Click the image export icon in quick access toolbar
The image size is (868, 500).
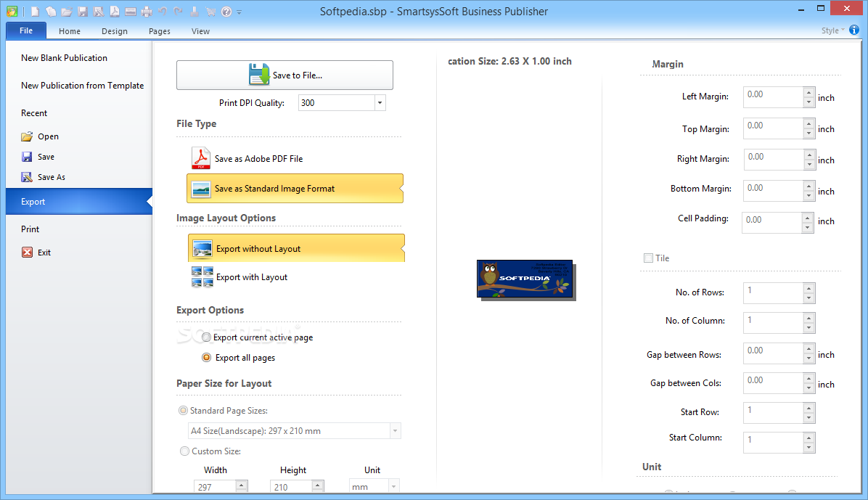[x=131, y=11]
